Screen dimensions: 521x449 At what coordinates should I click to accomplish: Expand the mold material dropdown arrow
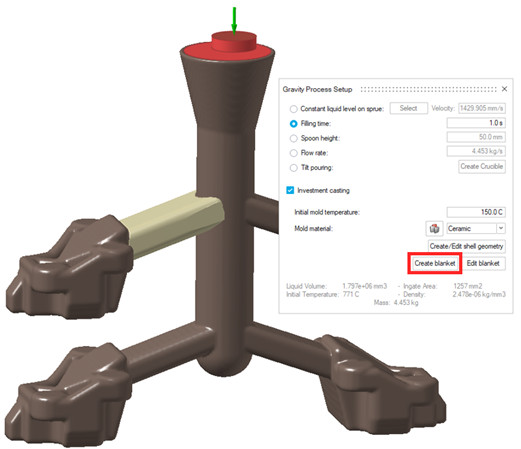[501, 228]
